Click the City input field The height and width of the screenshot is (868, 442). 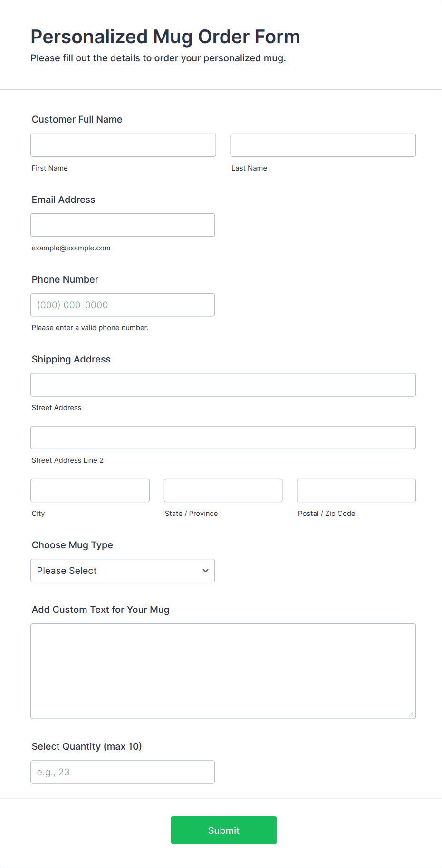click(90, 490)
